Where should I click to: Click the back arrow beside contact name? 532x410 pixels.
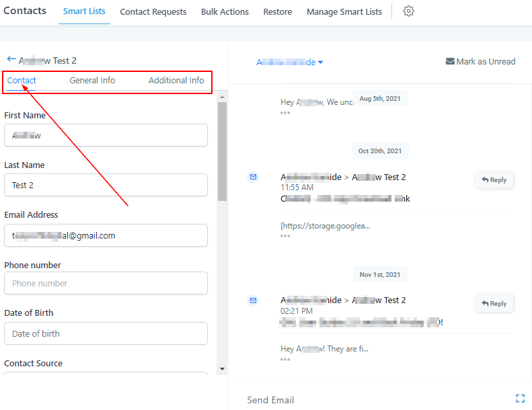pos(11,59)
